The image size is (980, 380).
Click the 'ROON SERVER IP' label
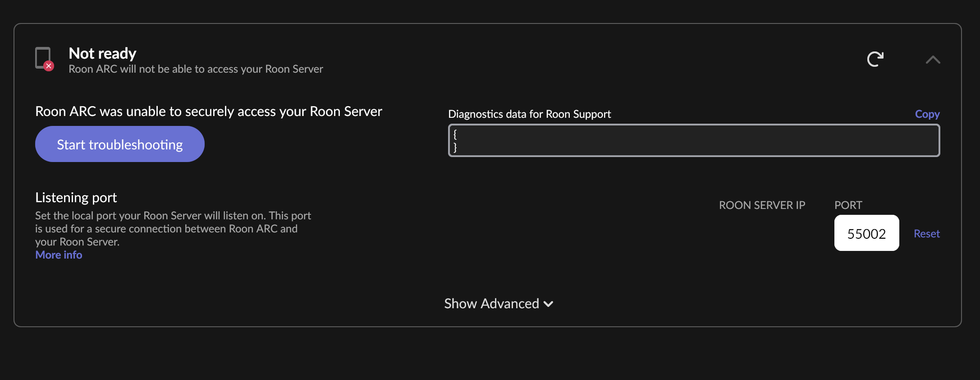pyautogui.click(x=762, y=205)
